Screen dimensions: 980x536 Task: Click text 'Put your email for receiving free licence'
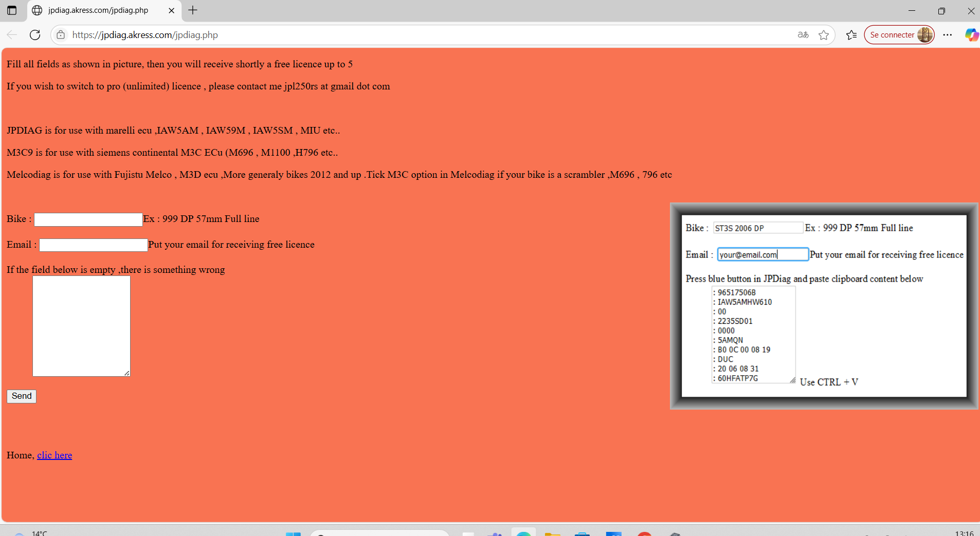point(231,245)
